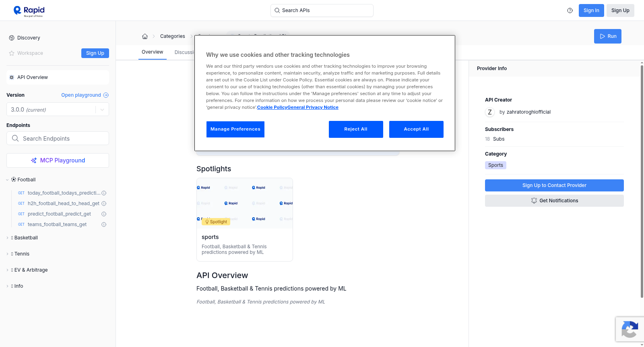This screenshot has width=644, height=347.
Task: Click the Z creator avatar
Action: 490,112
